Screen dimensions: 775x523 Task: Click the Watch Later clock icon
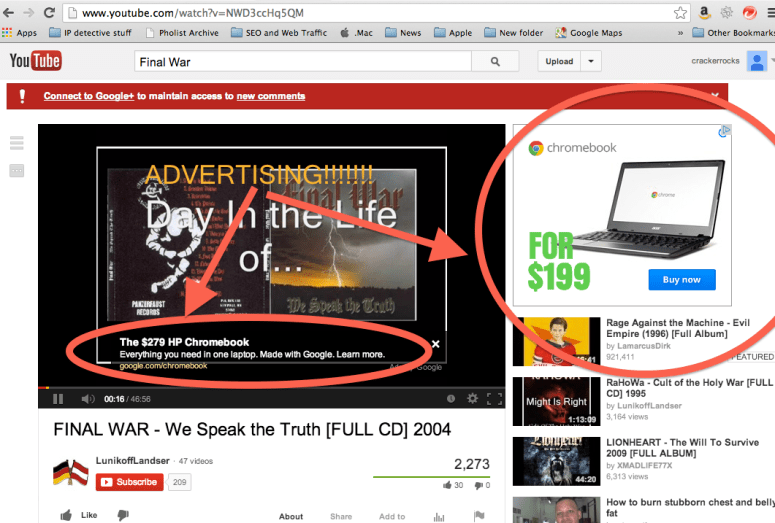click(x=451, y=398)
